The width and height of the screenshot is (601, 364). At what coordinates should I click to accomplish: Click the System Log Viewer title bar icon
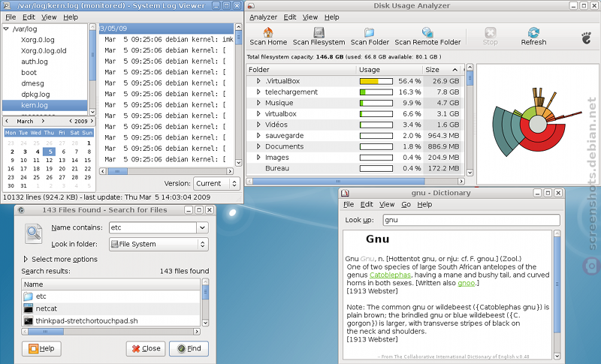point(7,6)
